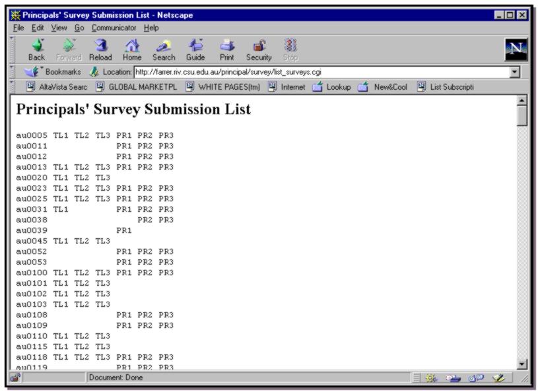Viewport: 538px width, 392px height.
Task: Open the Help menu
Action: click(151, 28)
